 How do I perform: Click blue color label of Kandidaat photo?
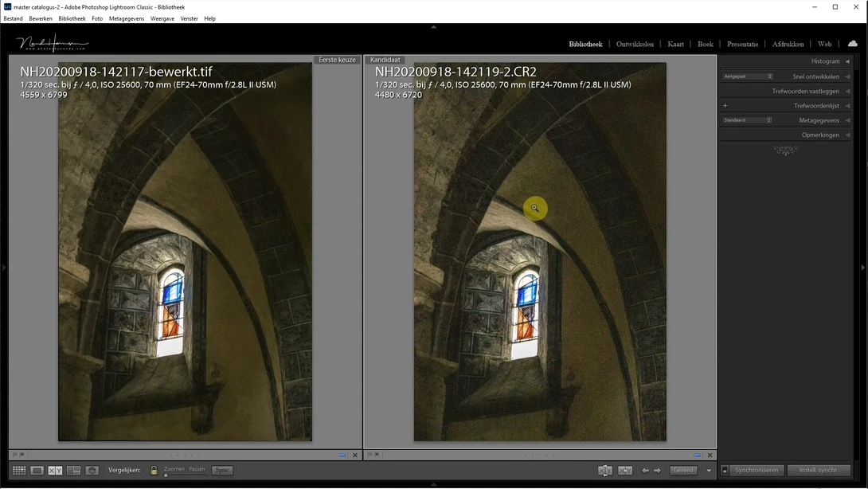tap(697, 456)
